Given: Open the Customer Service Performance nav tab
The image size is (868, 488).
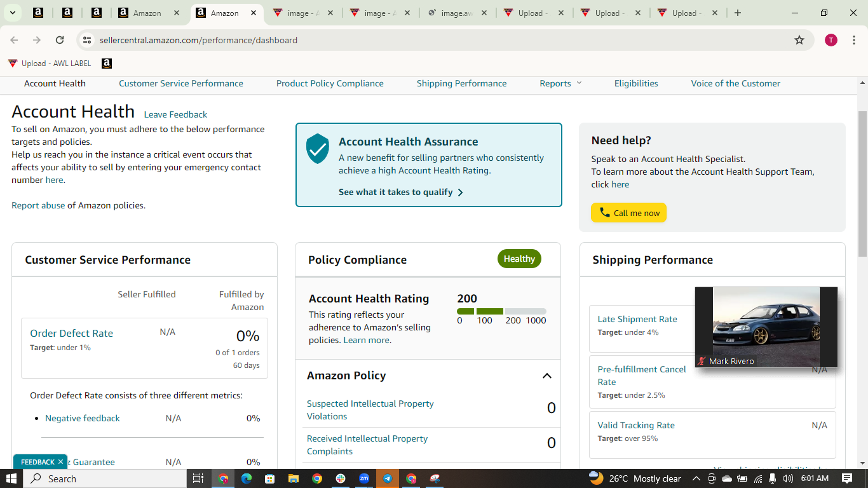Looking at the screenshot, I should [181, 83].
